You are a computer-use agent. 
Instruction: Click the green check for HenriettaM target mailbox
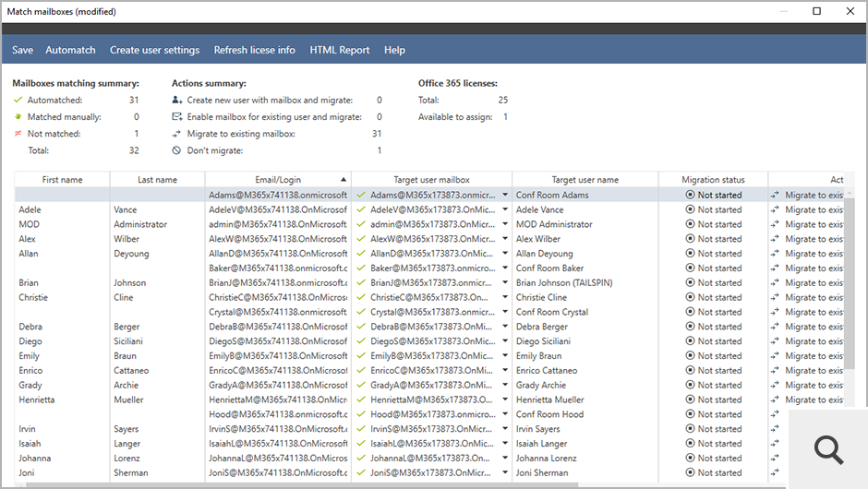click(x=361, y=400)
